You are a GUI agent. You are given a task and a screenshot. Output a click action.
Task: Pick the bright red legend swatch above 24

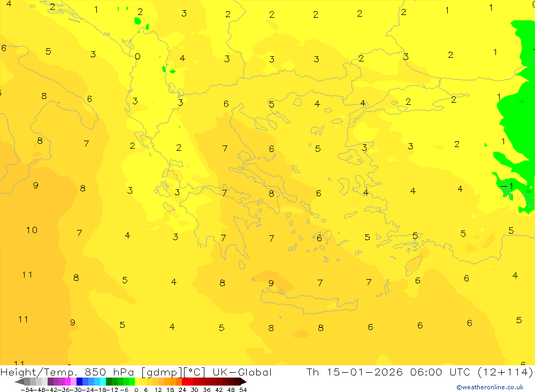coord(185,382)
